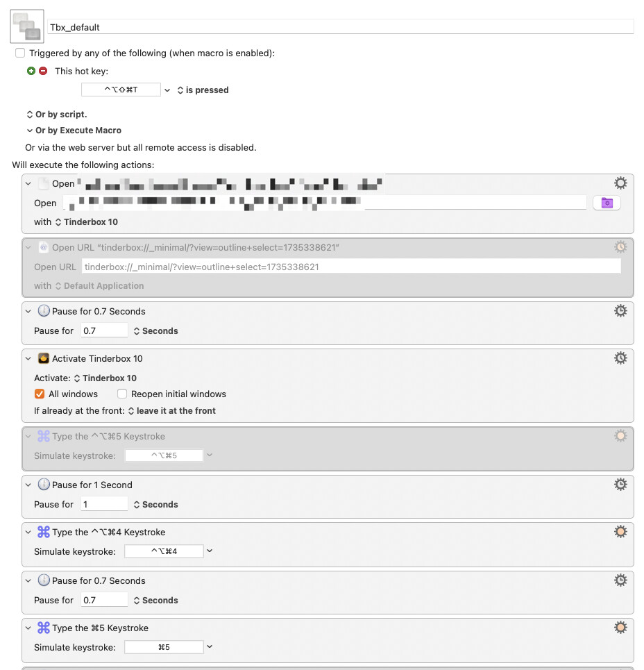Viewport: 644px width, 670px height.
Task: Open gear menu of Activate Tinderbox 10 action
Action: 620,358
